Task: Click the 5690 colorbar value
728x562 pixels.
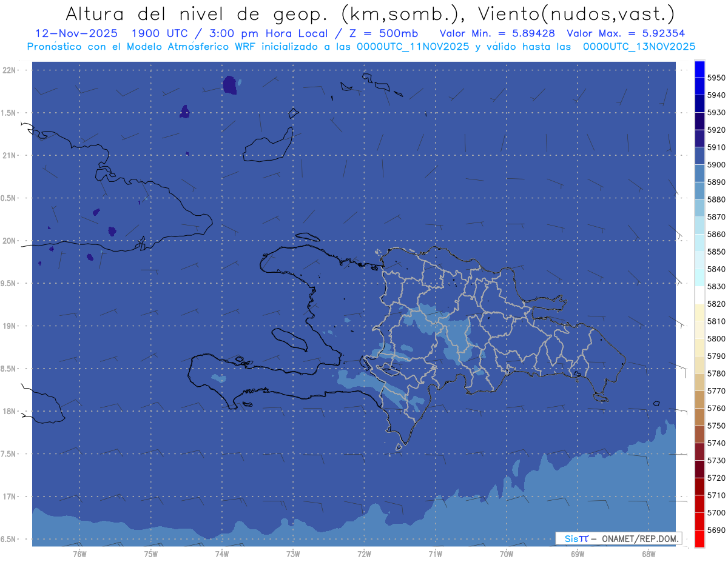Action: point(716,530)
